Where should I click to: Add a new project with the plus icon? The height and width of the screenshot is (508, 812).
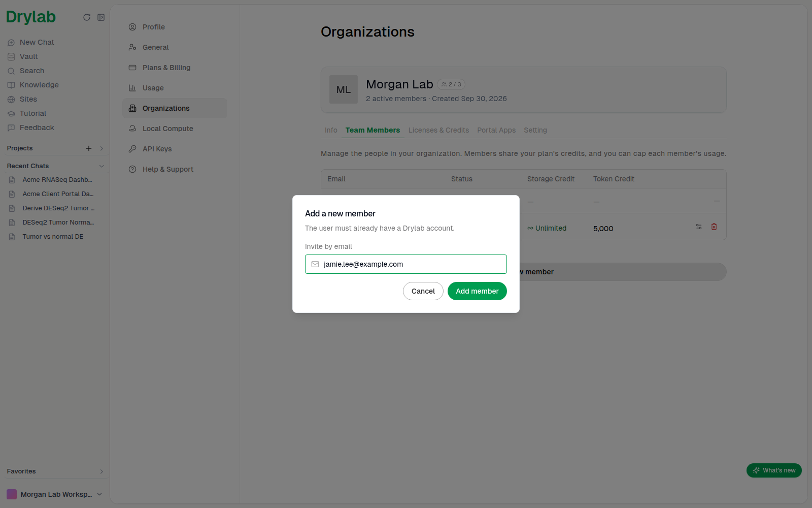tap(89, 148)
